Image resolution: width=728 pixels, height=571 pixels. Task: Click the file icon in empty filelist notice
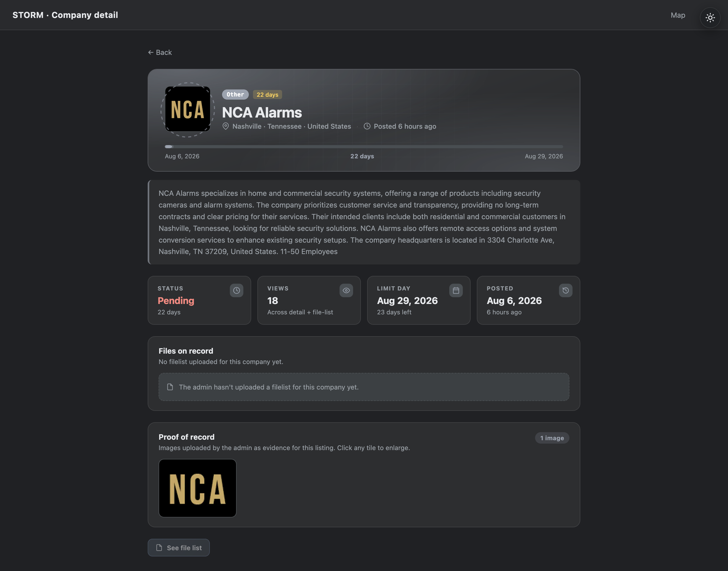[x=170, y=387]
